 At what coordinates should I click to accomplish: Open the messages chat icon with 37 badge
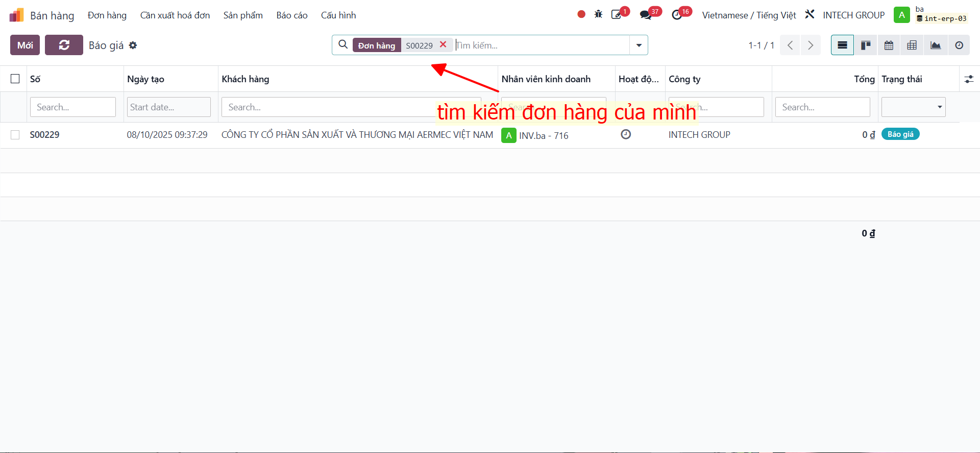point(646,15)
